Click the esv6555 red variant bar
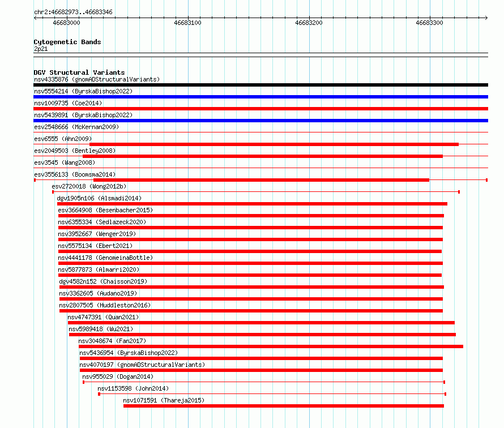Screen dimensions: 504x428 pos(274,144)
